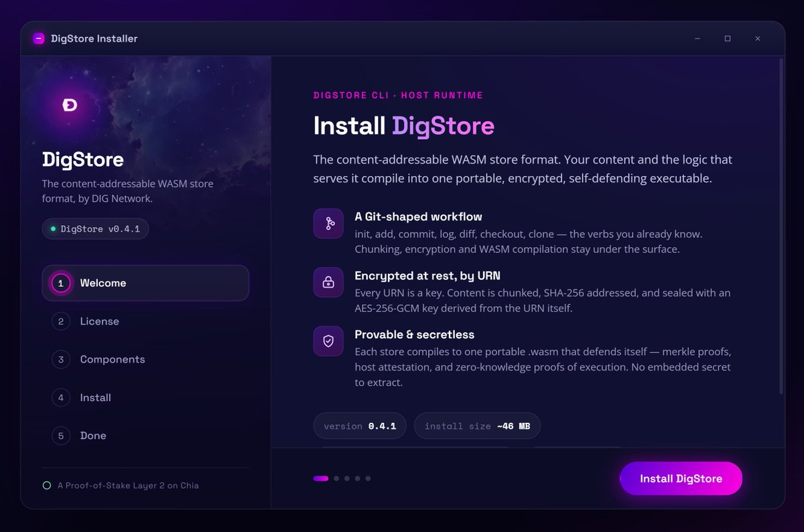Screen dimensions: 804x532
Task: Click the 'Install DigStore' main heading
Action: pos(404,126)
